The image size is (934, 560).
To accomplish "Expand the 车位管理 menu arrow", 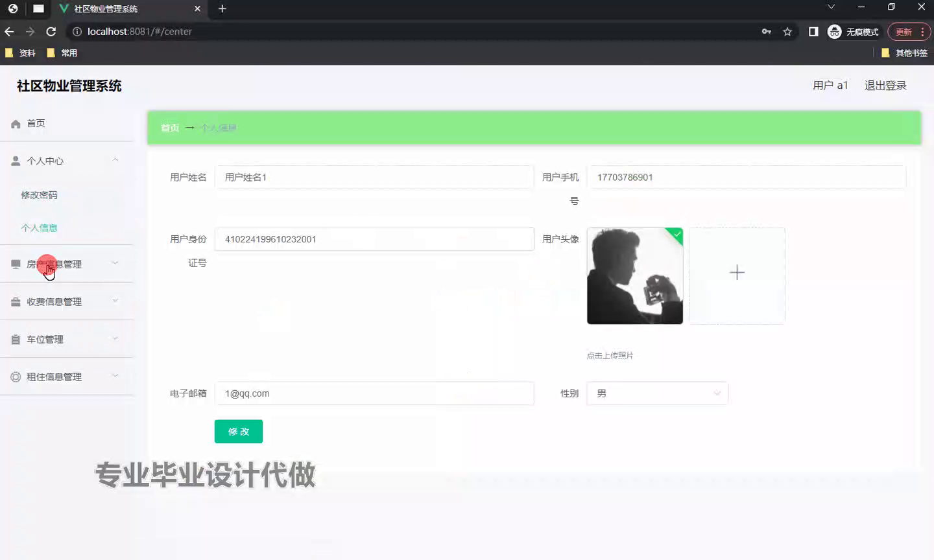I will click(115, 338).
